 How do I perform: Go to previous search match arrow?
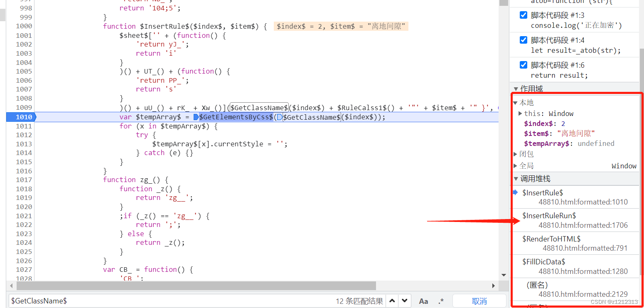392,301
